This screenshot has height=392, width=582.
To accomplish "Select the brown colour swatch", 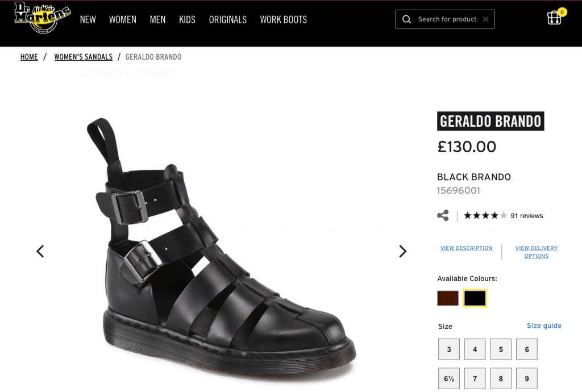I will coord(448,298).
